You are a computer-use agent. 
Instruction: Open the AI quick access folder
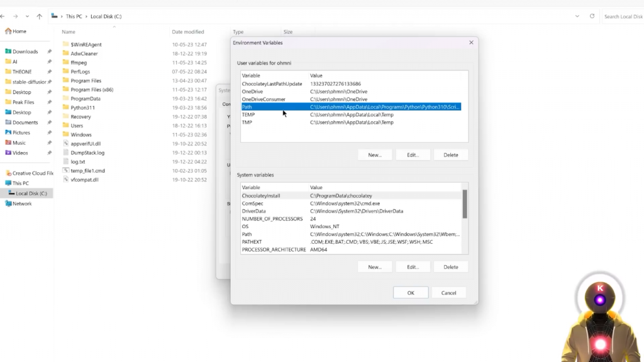11,62
